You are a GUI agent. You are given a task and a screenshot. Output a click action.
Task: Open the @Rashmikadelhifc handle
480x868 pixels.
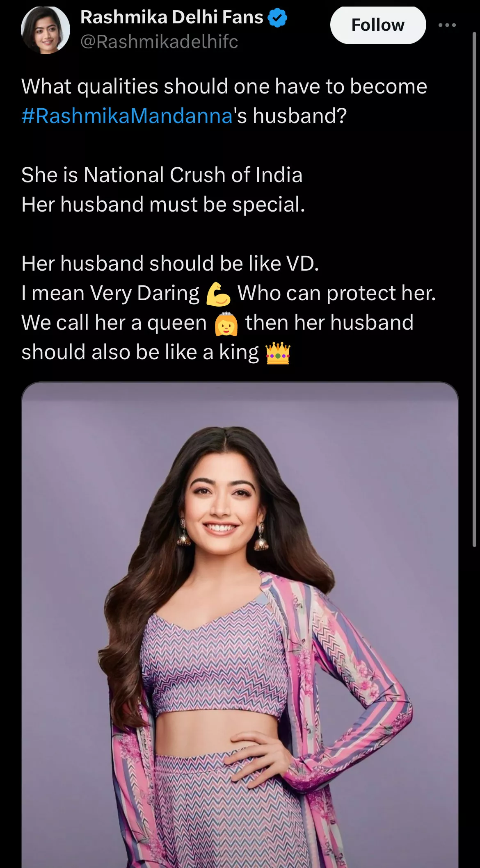click(159, 41)
